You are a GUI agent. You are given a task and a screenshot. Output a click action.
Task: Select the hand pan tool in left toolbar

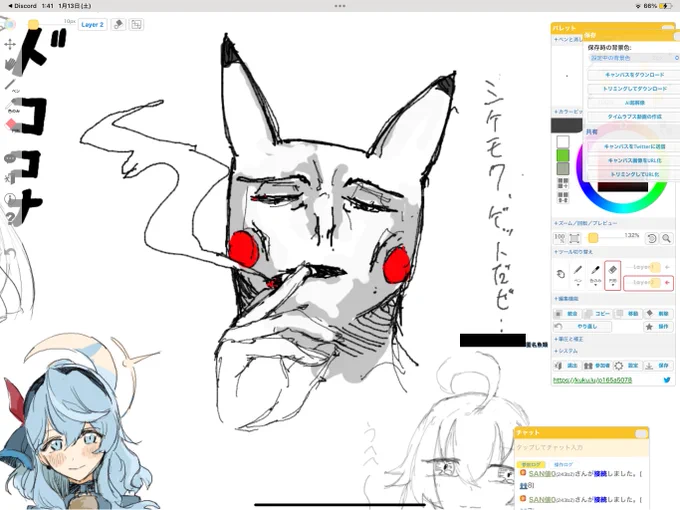(x=10, y=64)
